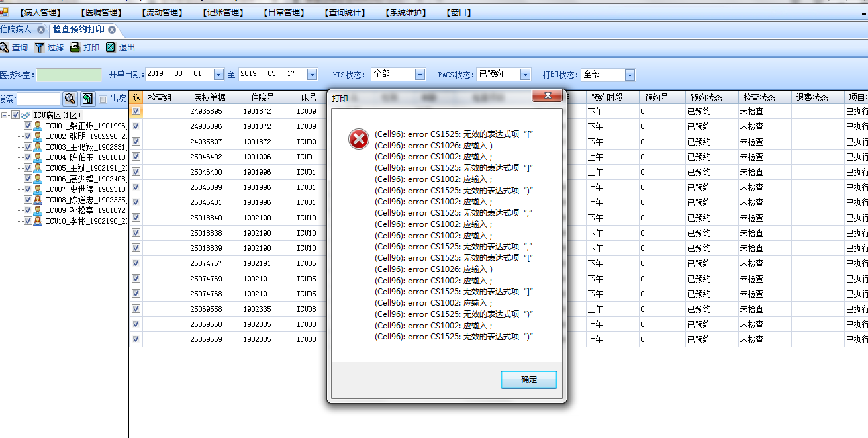
Task: Click the 选 select-all column header
Action: pyautogui.click(x=136, y=97)
